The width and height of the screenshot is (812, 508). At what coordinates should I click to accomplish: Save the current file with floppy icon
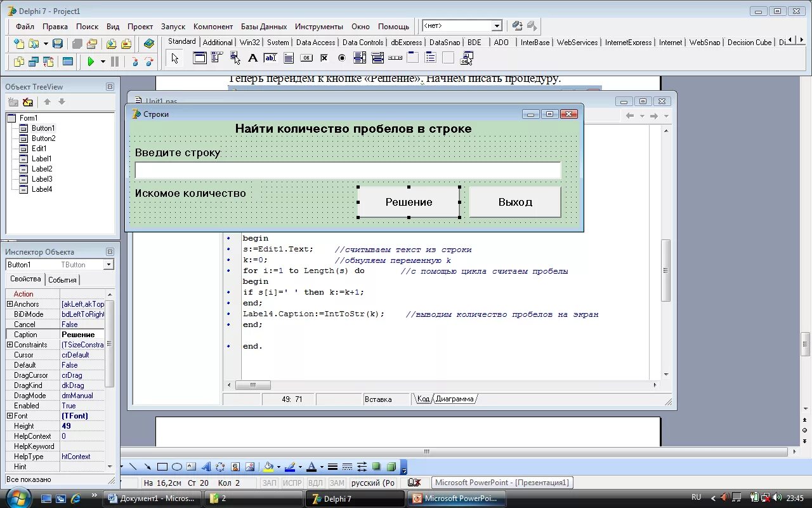[x=58, y=43]
